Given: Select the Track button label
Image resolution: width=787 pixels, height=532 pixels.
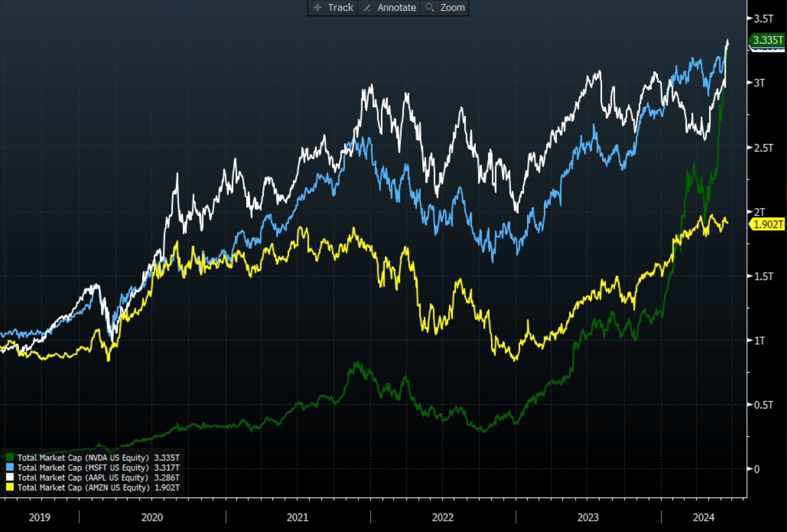Looking at the screenshot, I should [341, 7].
